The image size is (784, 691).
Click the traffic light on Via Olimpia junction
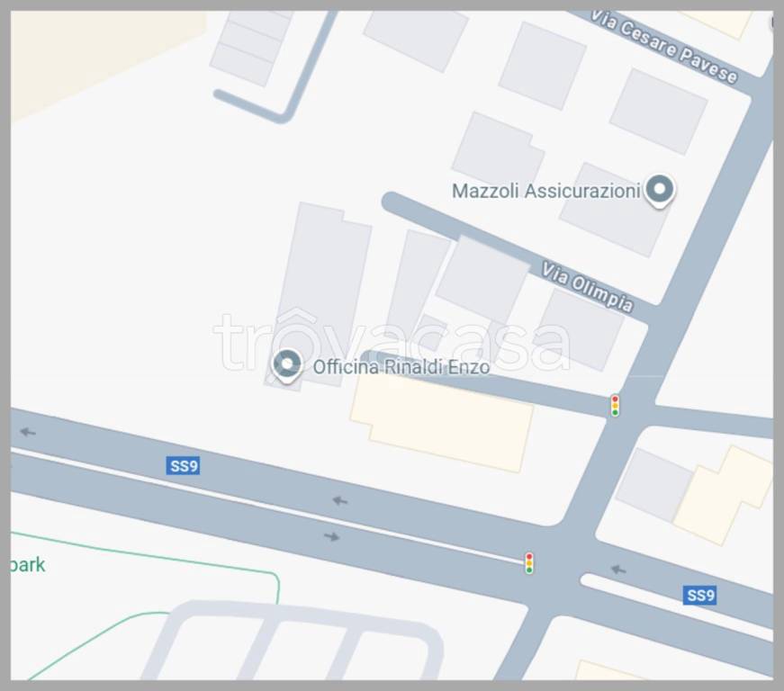pyautogui.click(x=615, y=405)
